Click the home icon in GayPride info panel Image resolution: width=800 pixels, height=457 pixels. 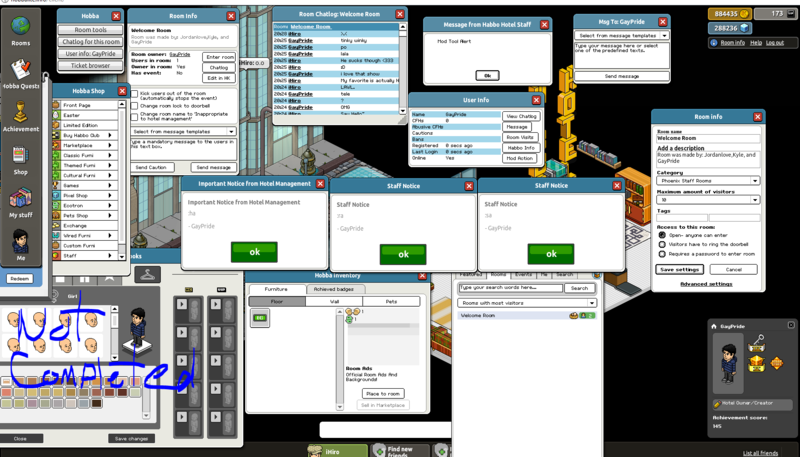[x=714, y=326]
